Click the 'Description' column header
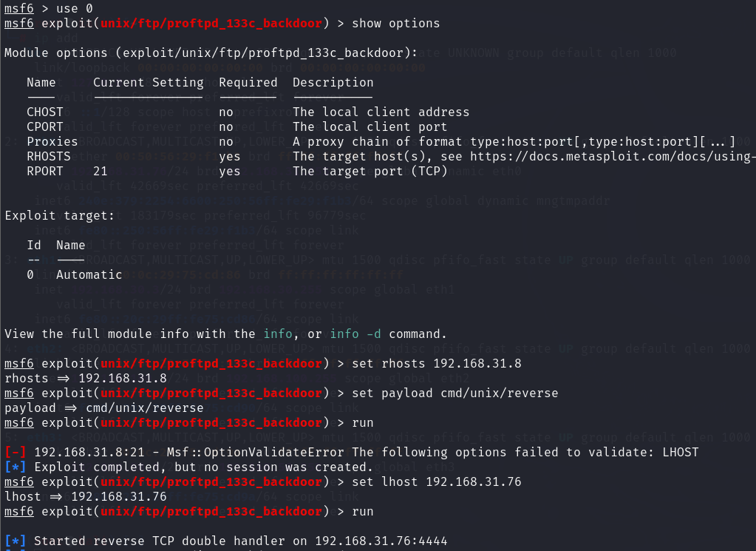756x551 pixels. click(x=333, y=83)
